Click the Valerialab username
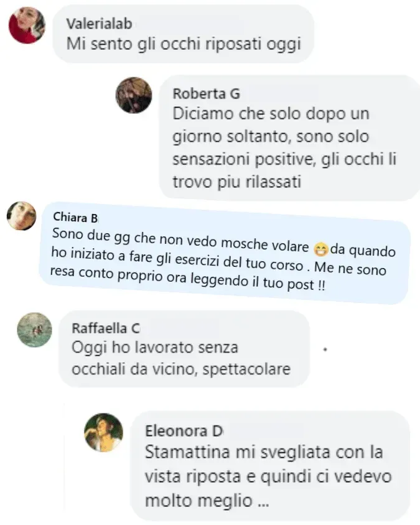420x525 pixels. pos(99,24)
